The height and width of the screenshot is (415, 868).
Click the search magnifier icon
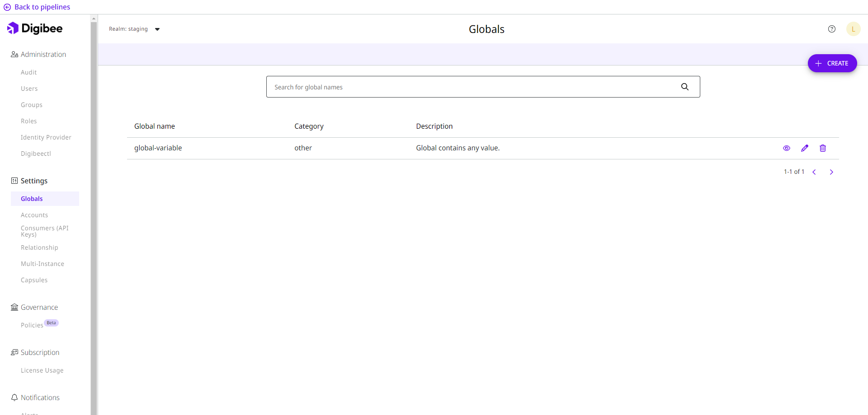click(x=685, y=86)
